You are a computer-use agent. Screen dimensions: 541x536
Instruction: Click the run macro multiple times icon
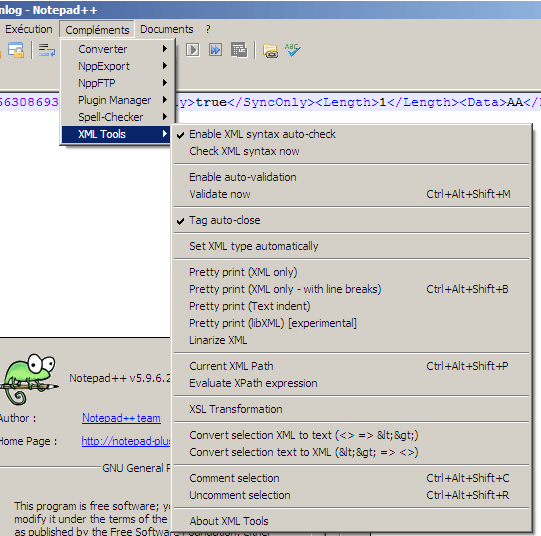coord(215,50)
